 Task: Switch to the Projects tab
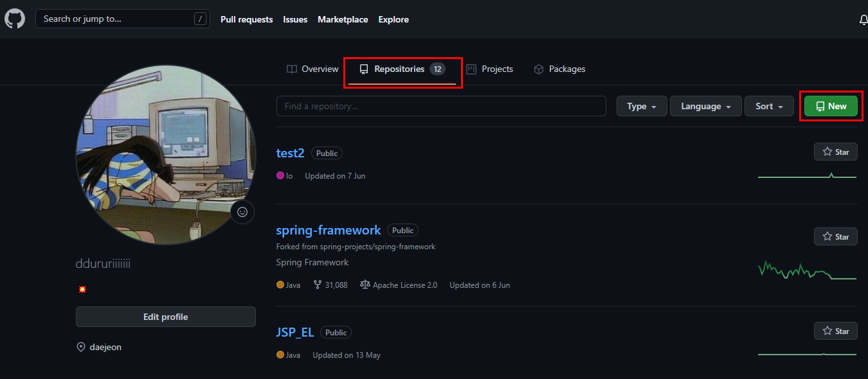tap(489, 69)
